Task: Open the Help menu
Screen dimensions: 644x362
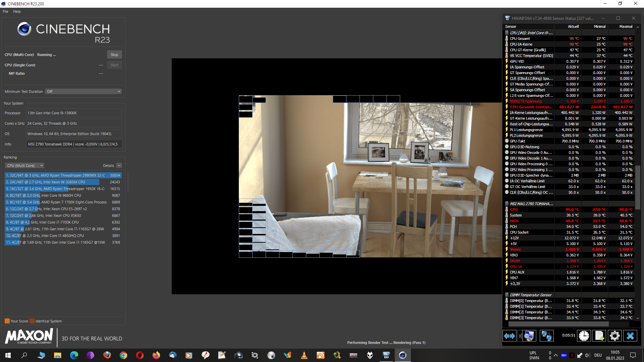Action: tap(17, 11)
